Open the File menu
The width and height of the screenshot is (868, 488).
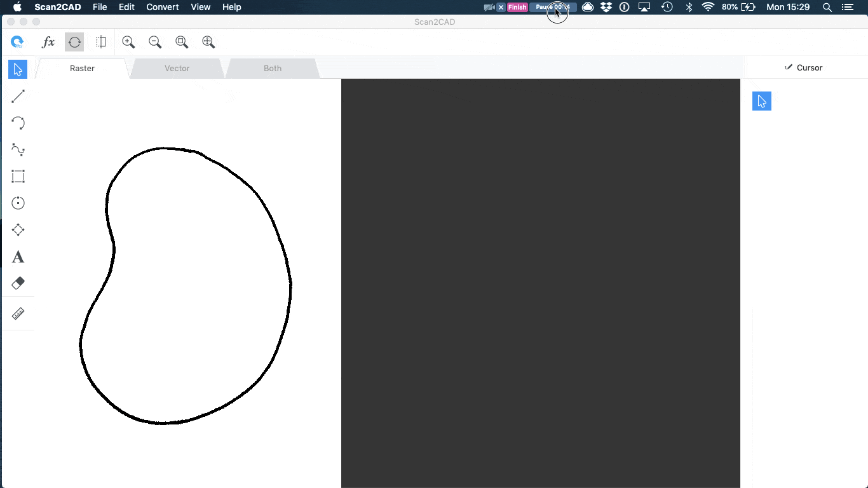pyautogui.click(x=100, y=7)
